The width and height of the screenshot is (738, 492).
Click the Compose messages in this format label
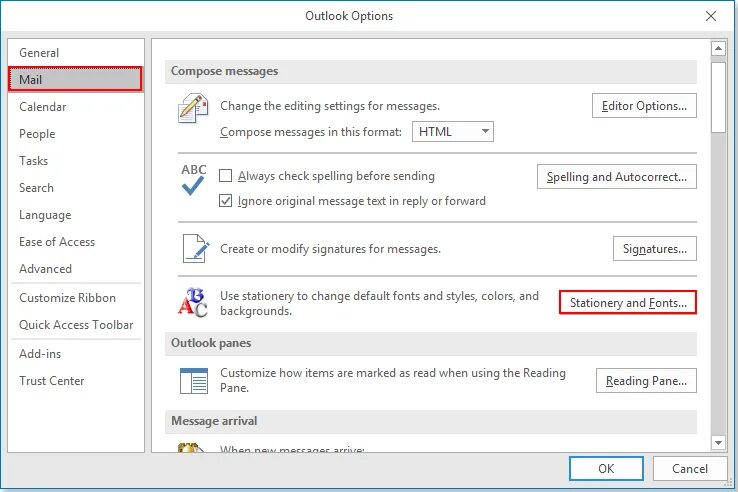[311, 132]
